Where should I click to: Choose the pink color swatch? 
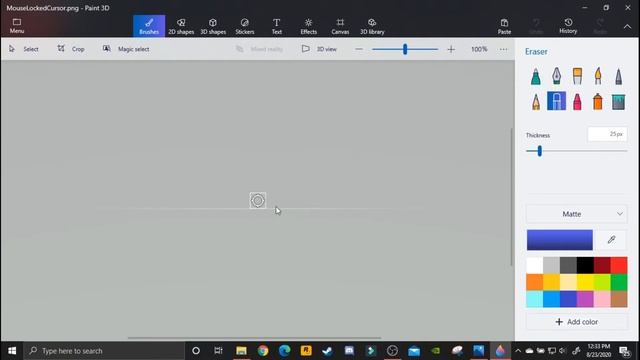pyautogui.click(x=602, y=299)
